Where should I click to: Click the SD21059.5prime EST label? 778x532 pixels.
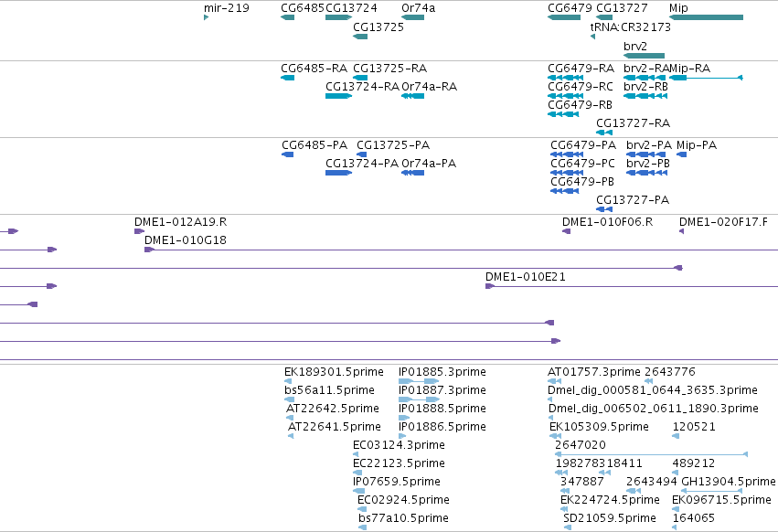pyautogui.click(x=610, y=518)
